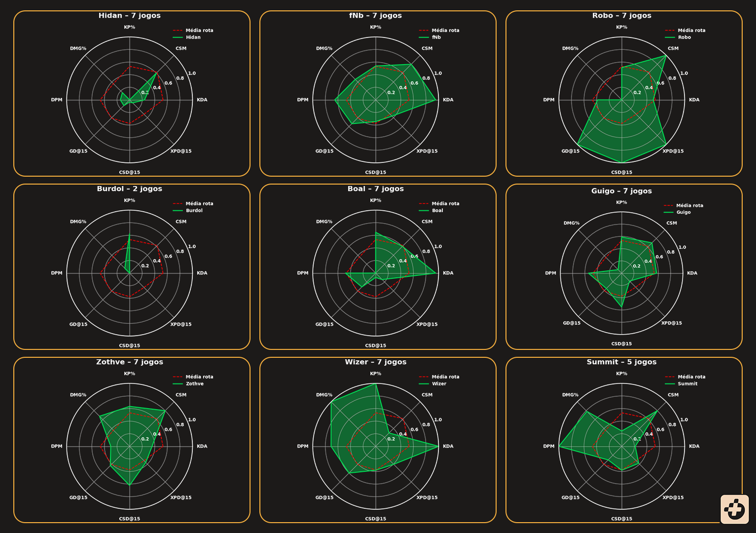Screen dimensions: 756x533
Task: Click the DPM axis label in Summit chart
Action: 548,447
